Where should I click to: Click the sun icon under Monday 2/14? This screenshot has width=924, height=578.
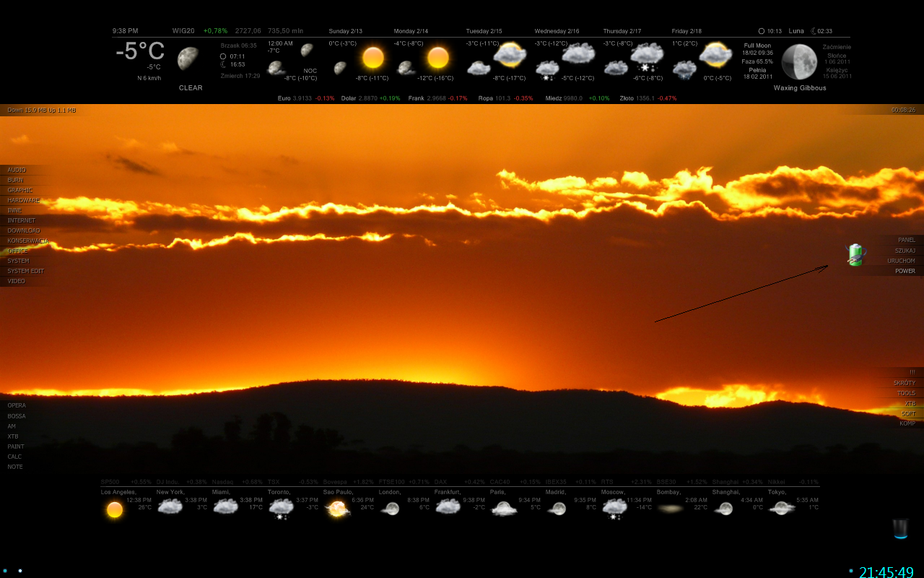coord(439,58)
